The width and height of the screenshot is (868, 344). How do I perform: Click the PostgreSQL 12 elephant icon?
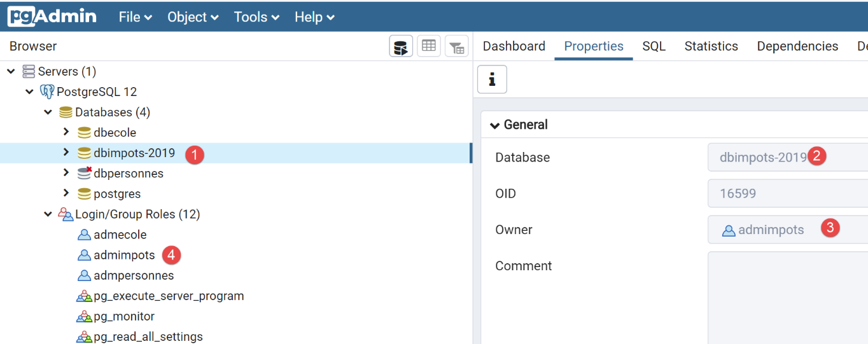coord(47,92)
